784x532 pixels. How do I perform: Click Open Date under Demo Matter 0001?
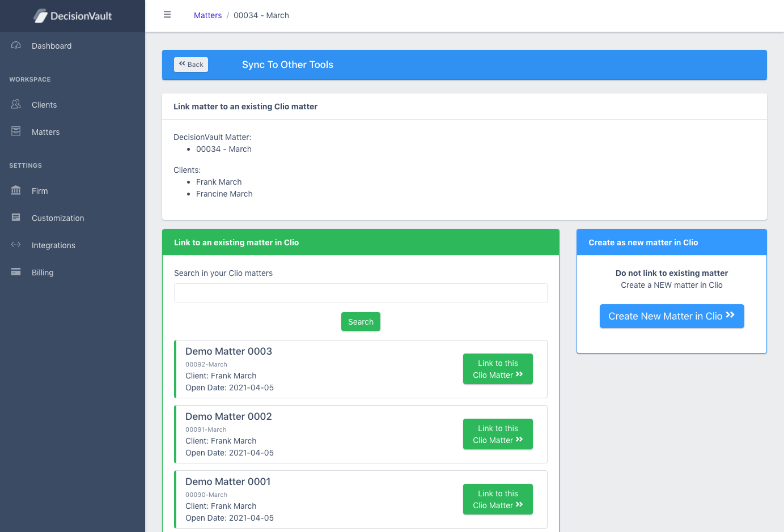[230, 518]
